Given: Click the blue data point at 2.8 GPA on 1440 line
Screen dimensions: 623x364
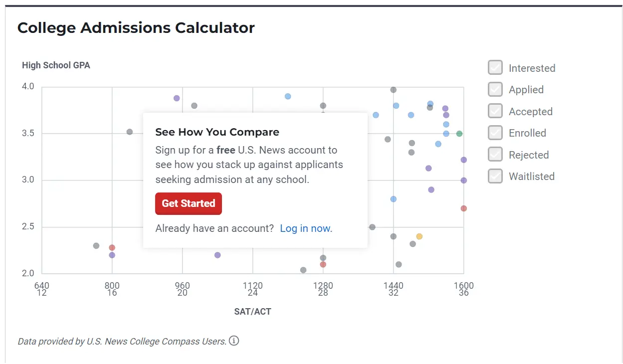Looking at the screenshot, I should (x=394, y=199).
